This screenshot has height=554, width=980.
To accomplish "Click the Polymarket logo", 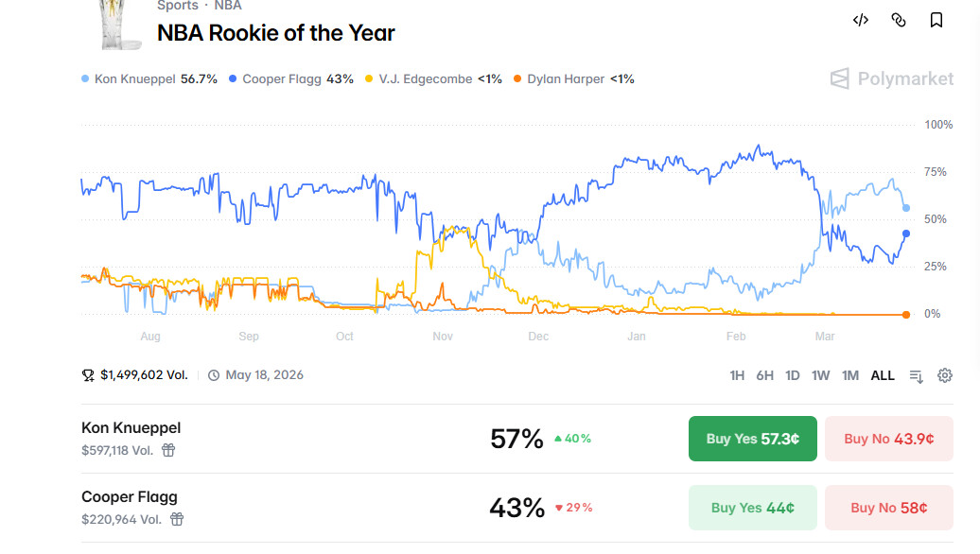I will (892, 78).
